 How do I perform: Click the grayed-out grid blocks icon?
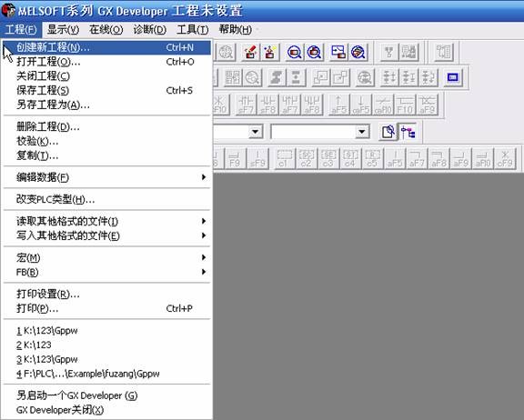tap(233, 77)
